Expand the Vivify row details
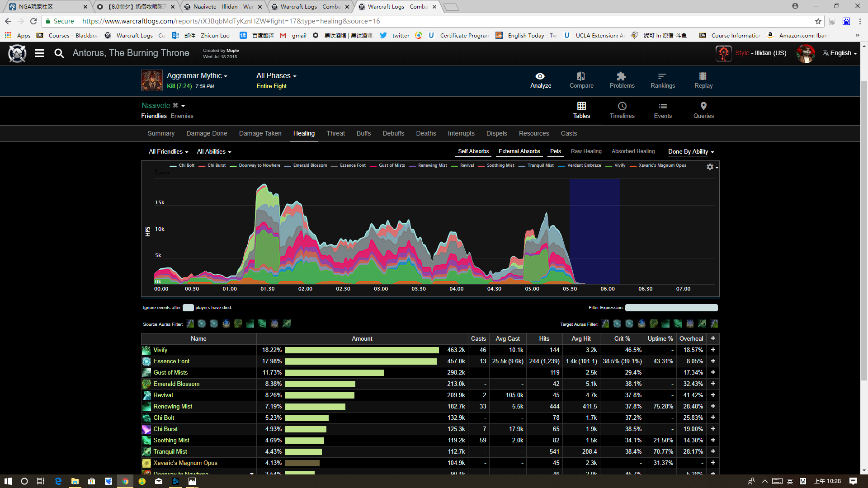 (x=713, y=350)
